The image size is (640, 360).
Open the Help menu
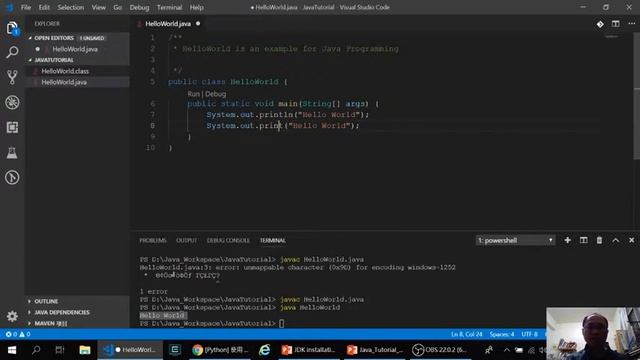click(196, 7)
